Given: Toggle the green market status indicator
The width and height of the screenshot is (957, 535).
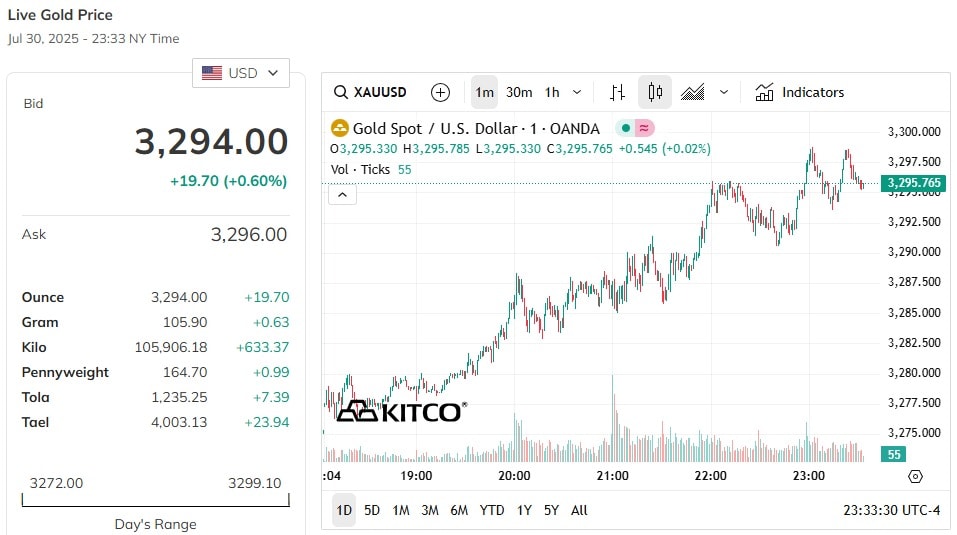Looking at the screenshot, I should [x=626, y=128].
